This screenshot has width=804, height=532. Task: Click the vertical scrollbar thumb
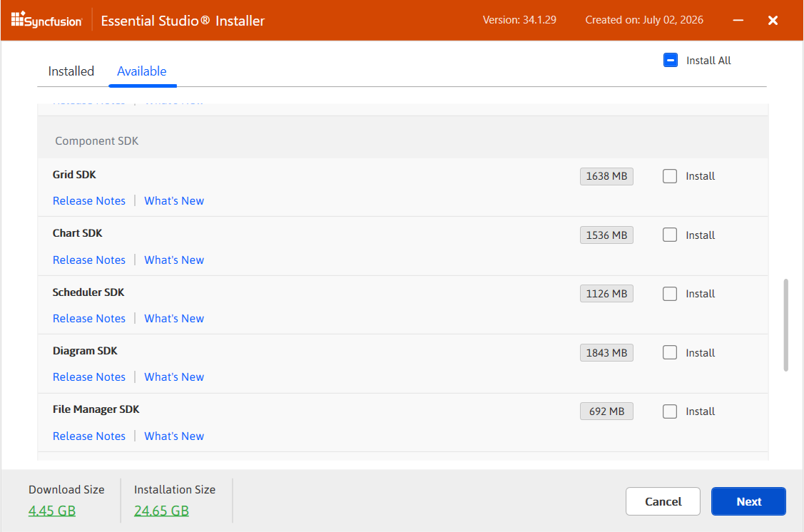(x=785, y=325)
